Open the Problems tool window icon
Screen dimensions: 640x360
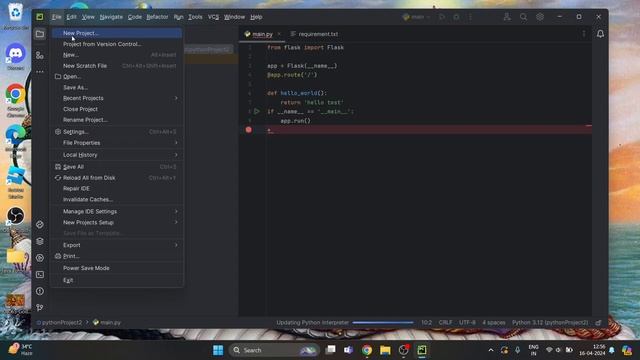coord(40,291)
